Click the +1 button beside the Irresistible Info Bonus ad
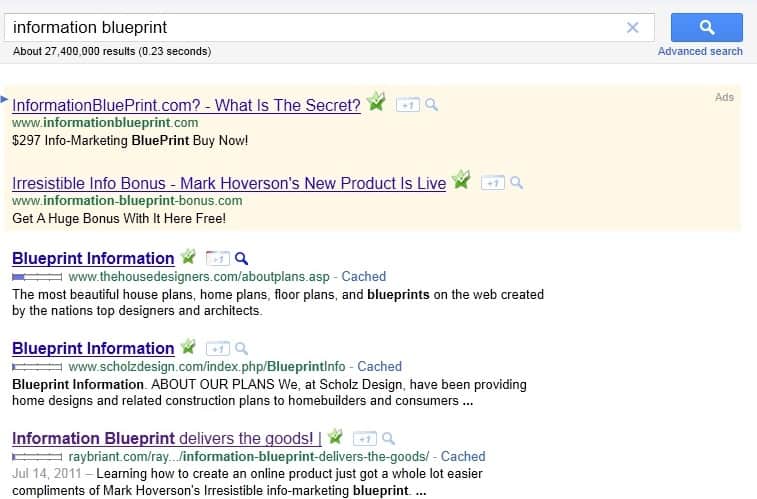The width and height of the screenshot is (757, 499). [492, 183]
